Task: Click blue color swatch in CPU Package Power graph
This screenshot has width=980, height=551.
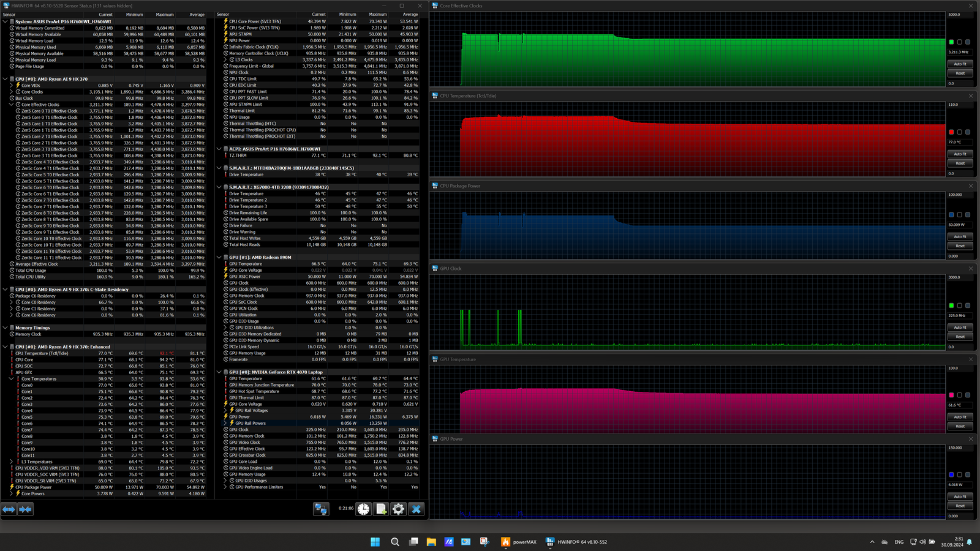Action: click(951, 215)
